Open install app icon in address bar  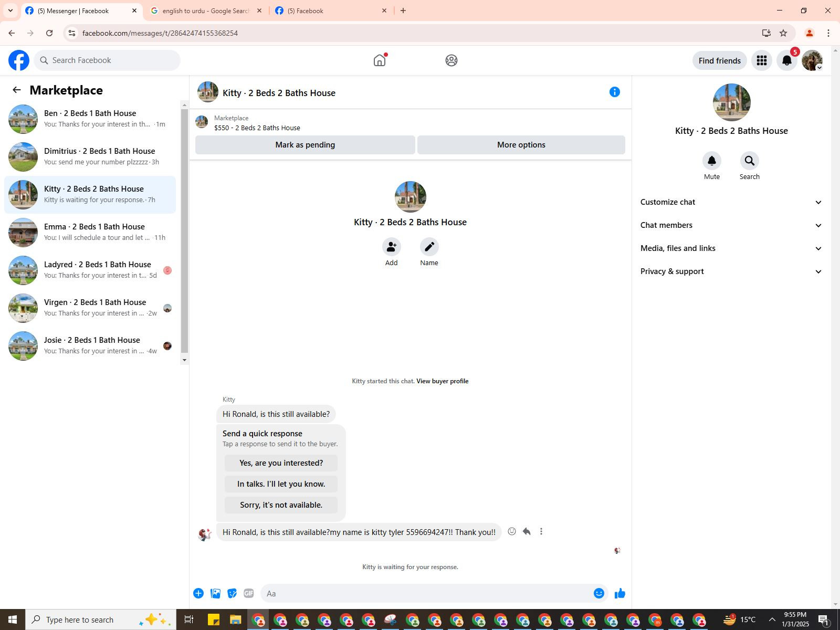click(x=766, y=33)
